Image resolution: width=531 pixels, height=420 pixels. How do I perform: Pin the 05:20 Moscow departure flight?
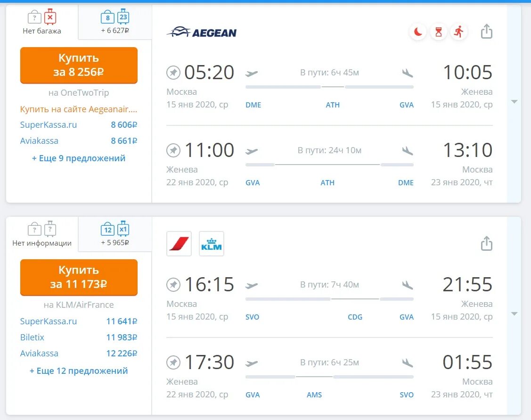173,73
